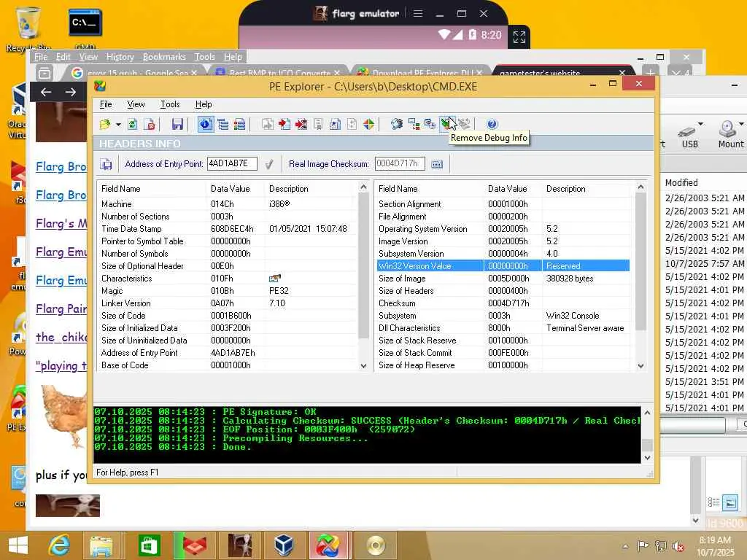Select the Dll Characteristics row
The height and width of the screenshot is (560, 747).
[503, 327]
